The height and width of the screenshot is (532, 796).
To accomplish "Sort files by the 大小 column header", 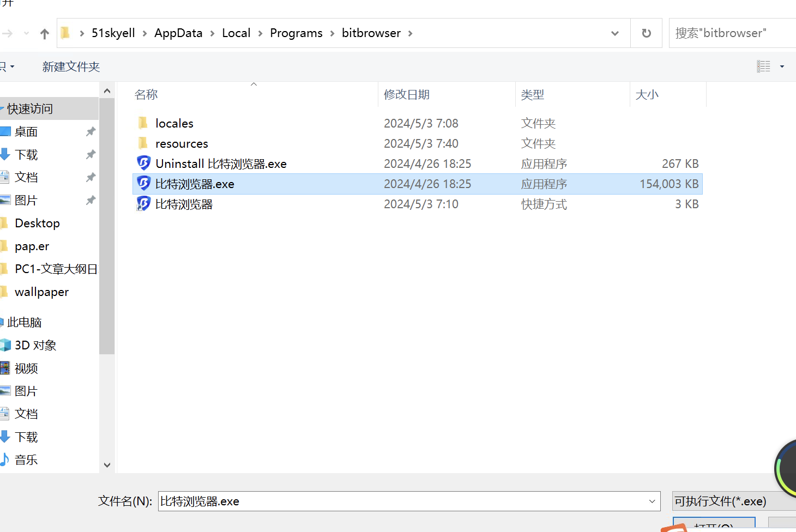I will (x=647, y=95).
